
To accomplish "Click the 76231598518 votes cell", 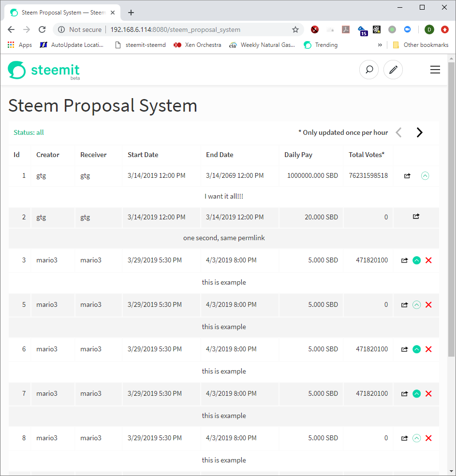I will pyautogui.click(x=368, y=176).
